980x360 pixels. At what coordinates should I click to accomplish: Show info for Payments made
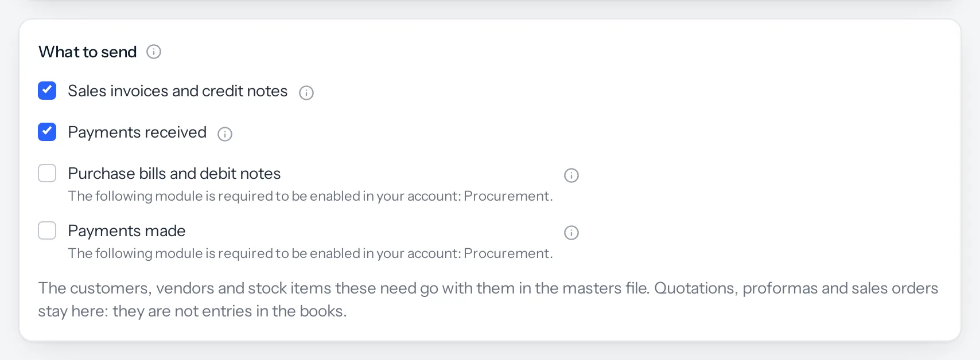click(571, 233)
